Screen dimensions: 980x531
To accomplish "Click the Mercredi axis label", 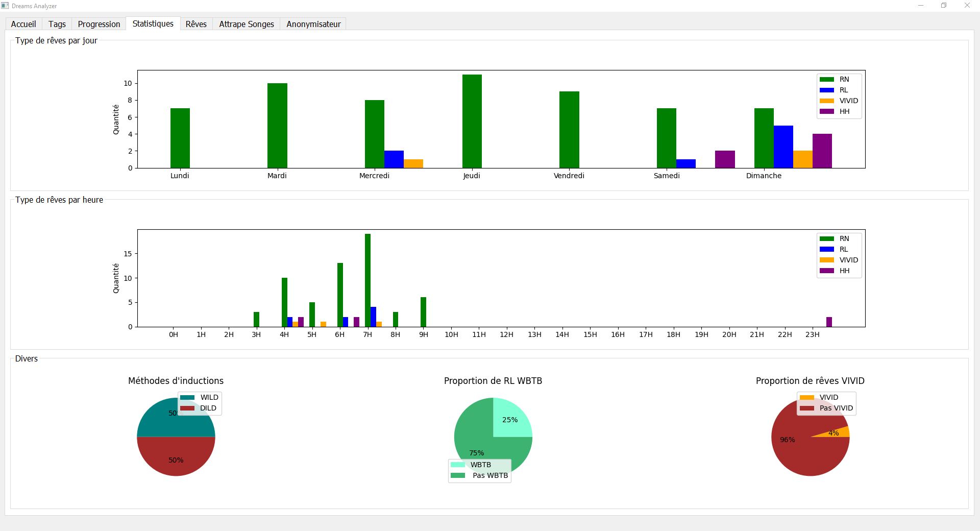I will click(x=374, y=176).
